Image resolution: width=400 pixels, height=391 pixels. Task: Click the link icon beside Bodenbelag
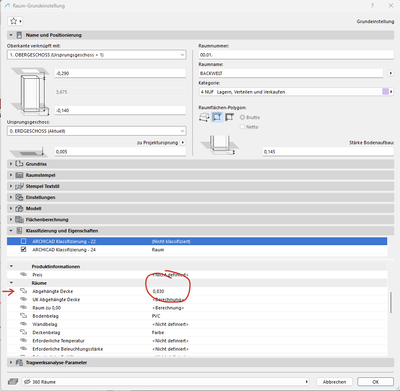tap(23, 316)
